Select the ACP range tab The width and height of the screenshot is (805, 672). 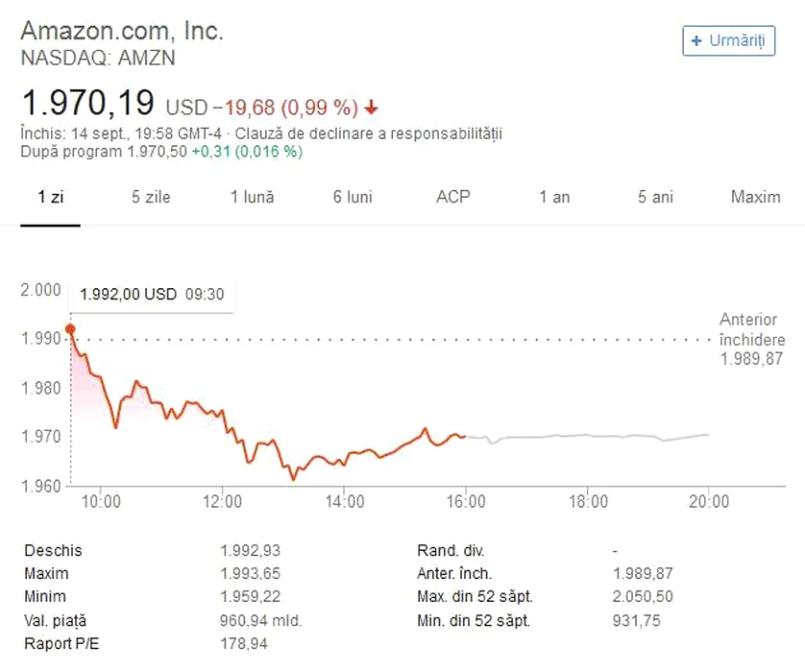click(x=453, y=197)
